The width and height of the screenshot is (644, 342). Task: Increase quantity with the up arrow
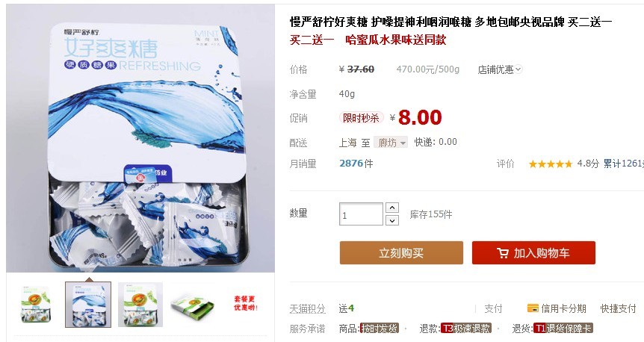coord(392,208)
